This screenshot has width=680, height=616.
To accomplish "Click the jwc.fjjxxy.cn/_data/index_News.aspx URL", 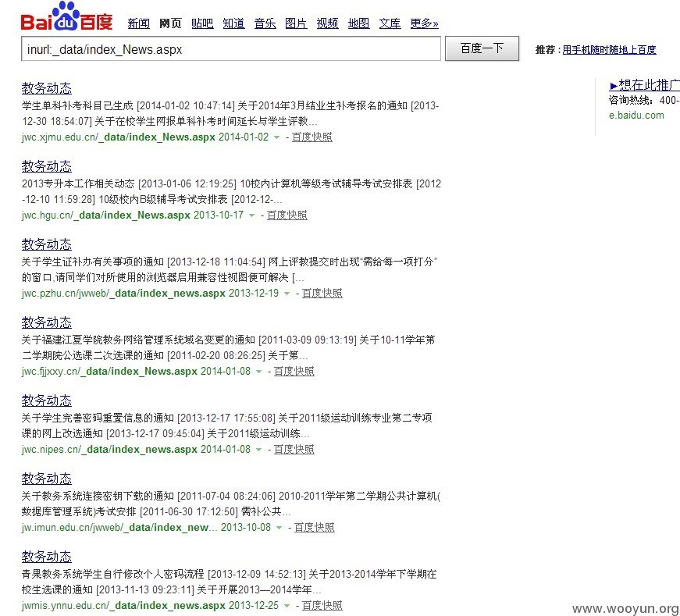I will 109,372.
